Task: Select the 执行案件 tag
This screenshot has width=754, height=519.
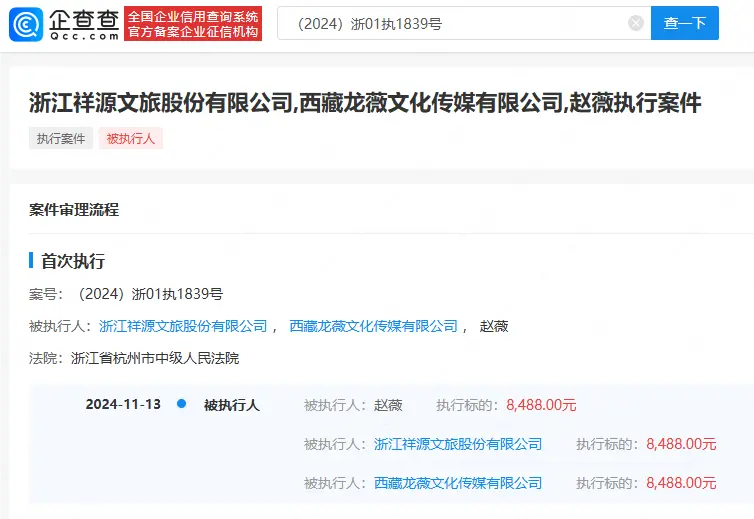Action: (x=61, y=139)
